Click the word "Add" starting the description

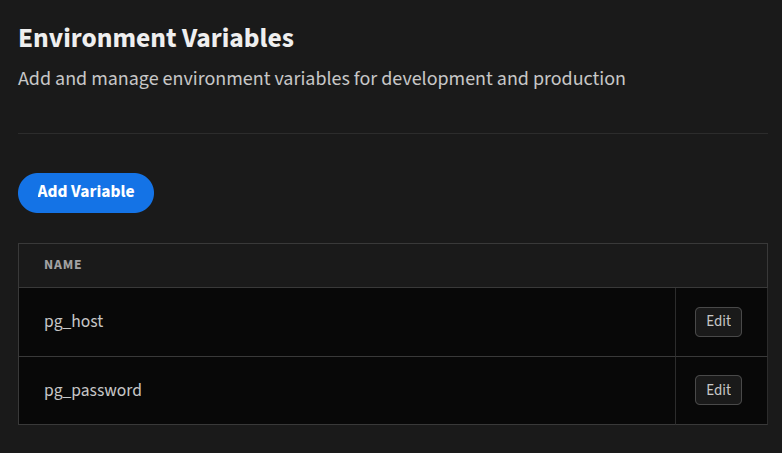35,78
